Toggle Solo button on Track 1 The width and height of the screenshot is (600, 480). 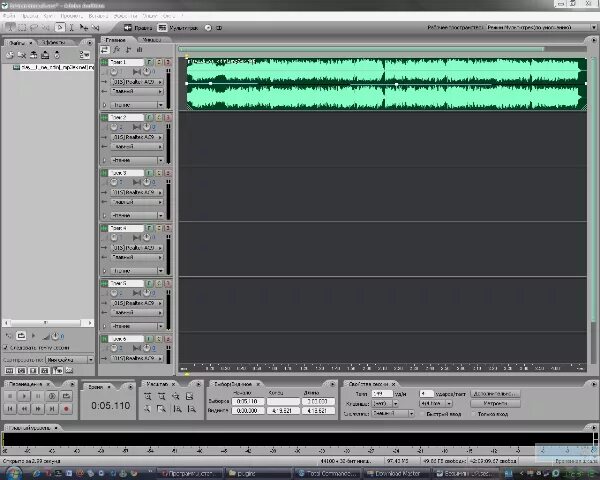[159, 62]
